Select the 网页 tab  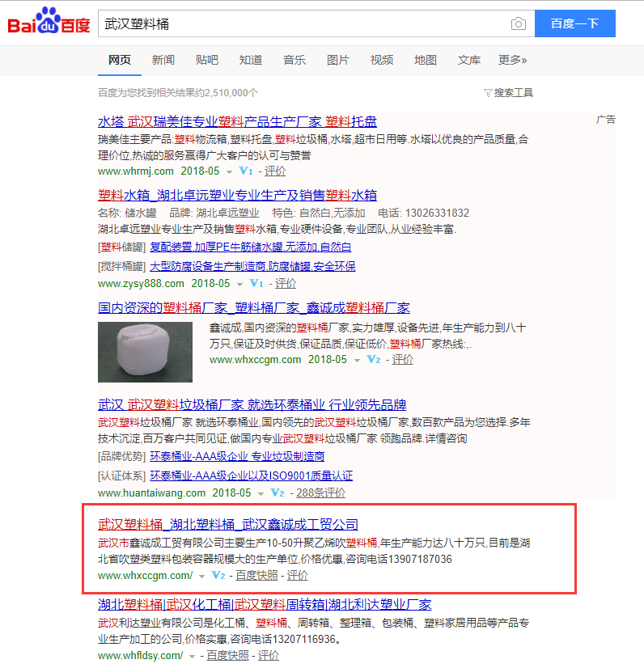click(x=120, y=60)
